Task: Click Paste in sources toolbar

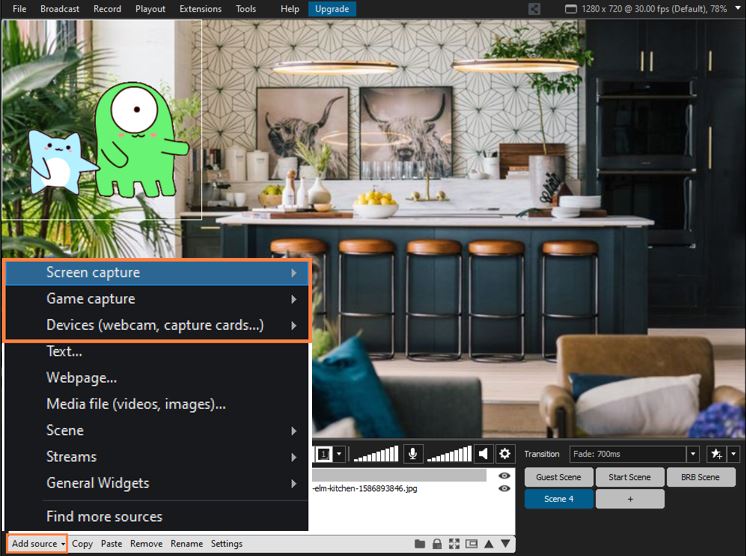Action: tap(111, 544)
